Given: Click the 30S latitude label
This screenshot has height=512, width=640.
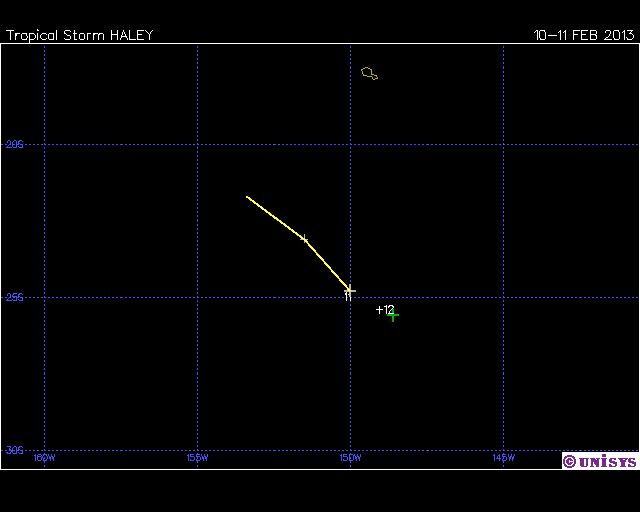Looking at the screenshot, I should (x=14, y=450).
